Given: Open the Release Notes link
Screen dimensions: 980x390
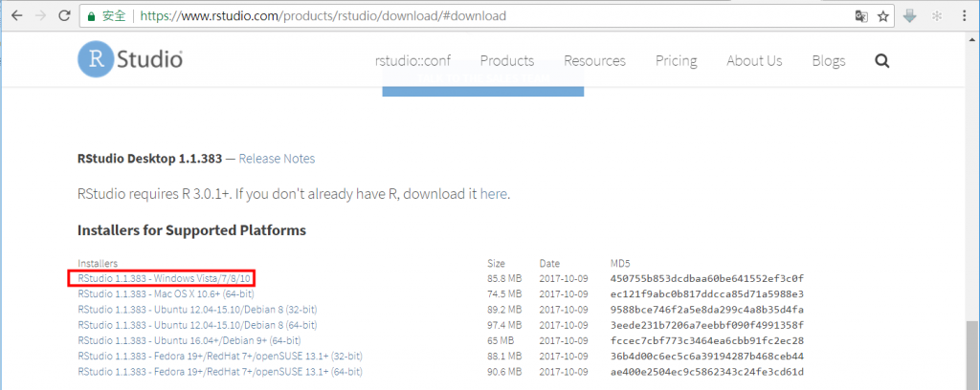Looking at the screenshot, I should [x=277, y=159].
